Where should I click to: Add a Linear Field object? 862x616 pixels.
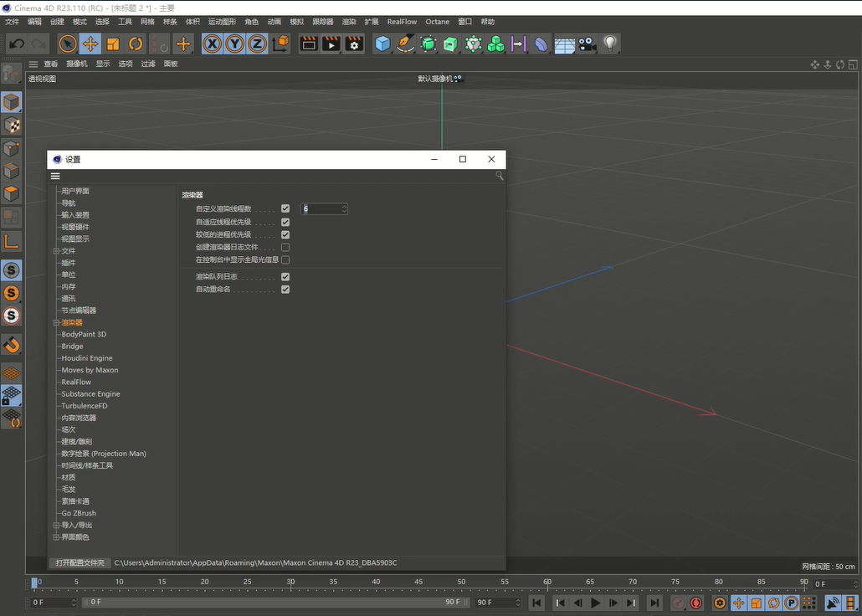pyautogui.click(x=518, y=44)
